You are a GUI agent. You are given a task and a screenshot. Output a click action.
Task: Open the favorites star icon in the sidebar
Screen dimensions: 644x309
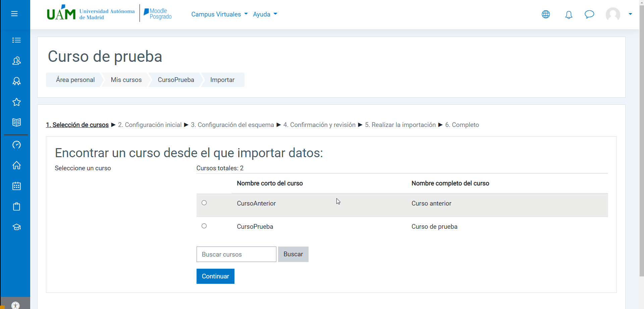pyautogui.click(x=16, y=102)
